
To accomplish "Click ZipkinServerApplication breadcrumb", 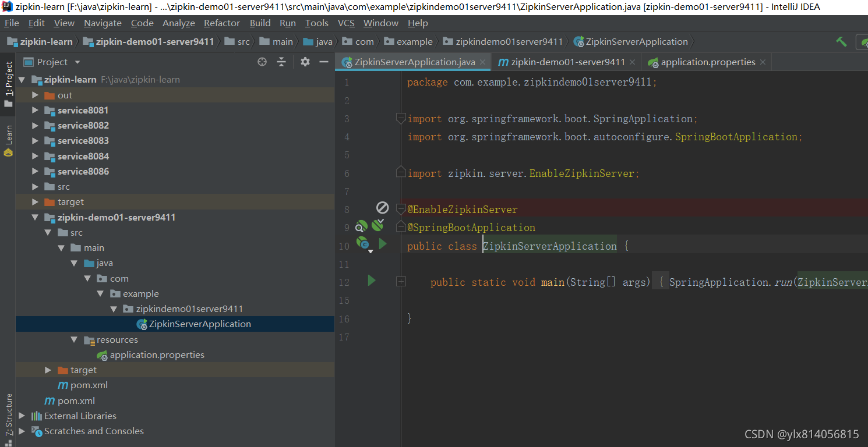I will (631, 41).
